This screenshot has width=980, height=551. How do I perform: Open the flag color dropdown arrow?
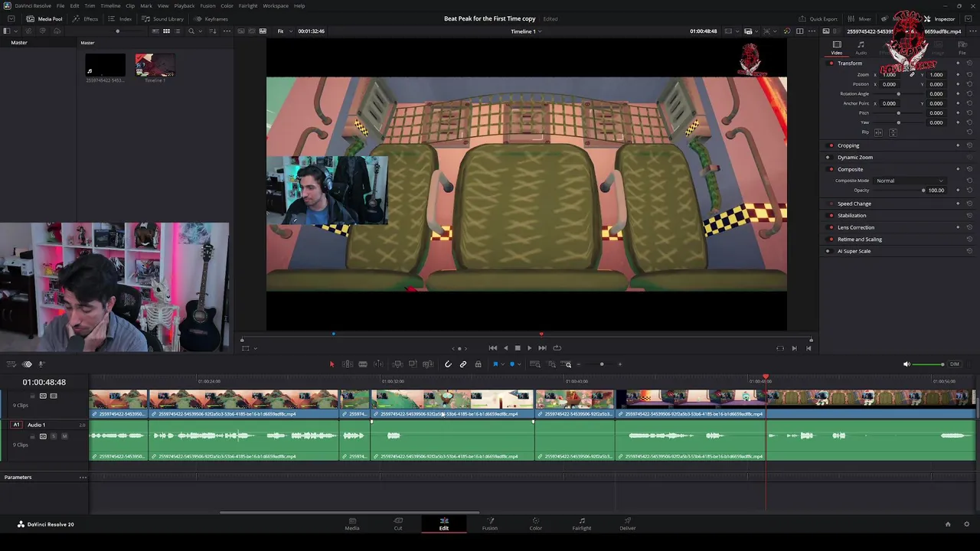click(501, 365)
